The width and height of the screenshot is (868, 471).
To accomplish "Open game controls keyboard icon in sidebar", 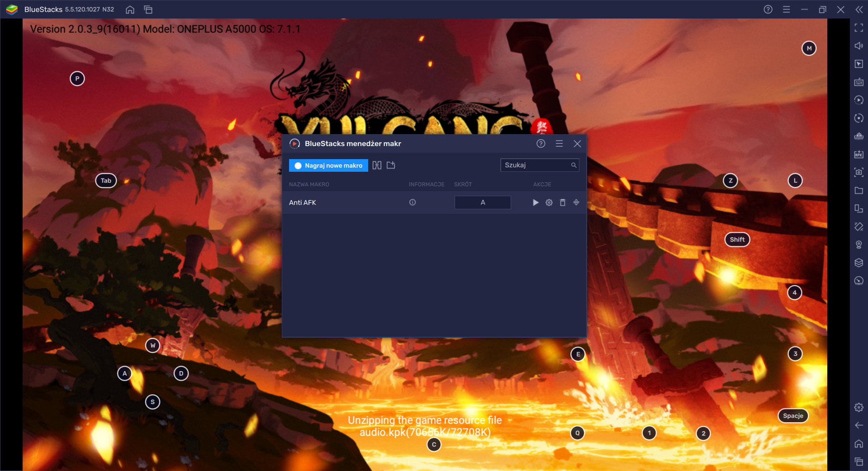I will pyautogui.click(x=859, y=82).
